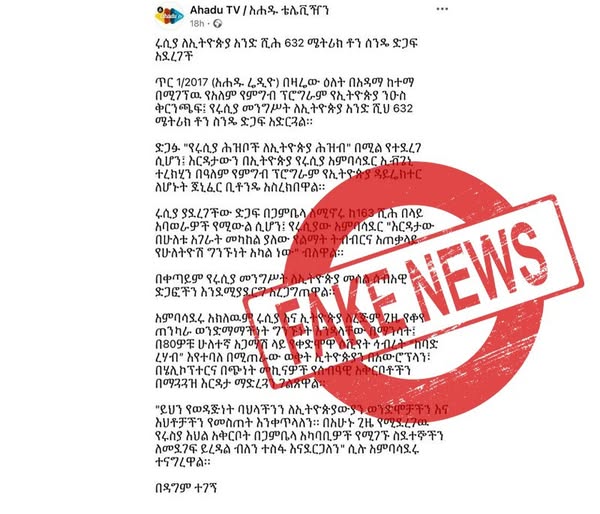Click the paragraph starting with ድጋፉ
The image size is (600, 514).
[289, 168]
